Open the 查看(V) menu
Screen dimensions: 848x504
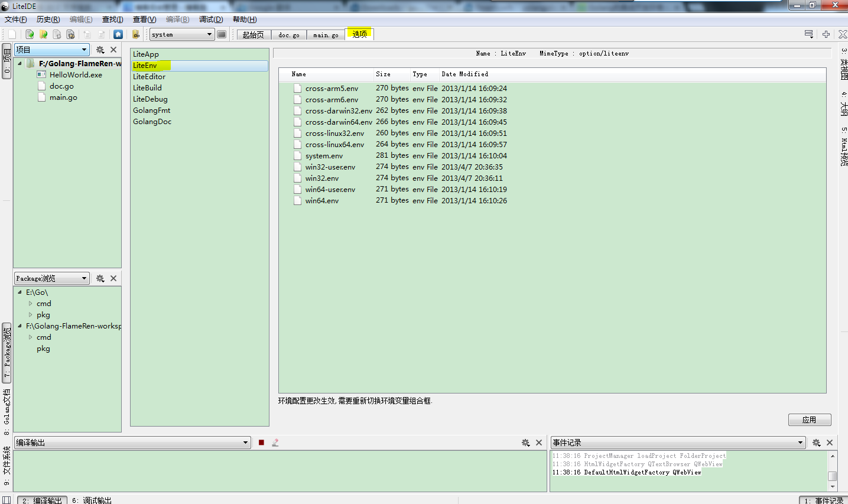pyautogui.click(x=145, y=19)
